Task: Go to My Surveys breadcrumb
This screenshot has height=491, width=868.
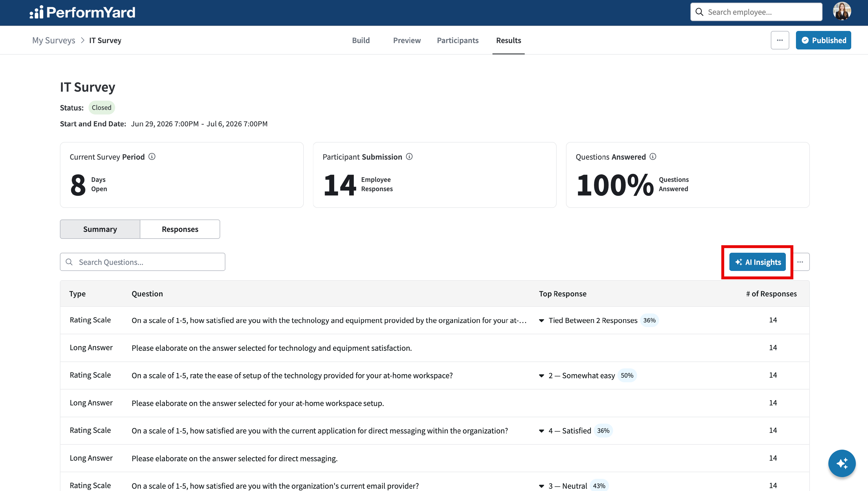Action: (x=54, y=40)
